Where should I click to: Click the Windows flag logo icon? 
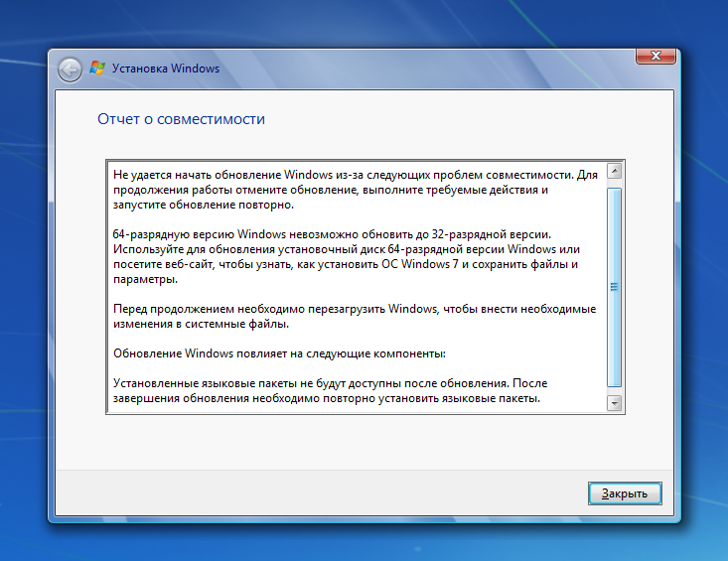(97, 69)
